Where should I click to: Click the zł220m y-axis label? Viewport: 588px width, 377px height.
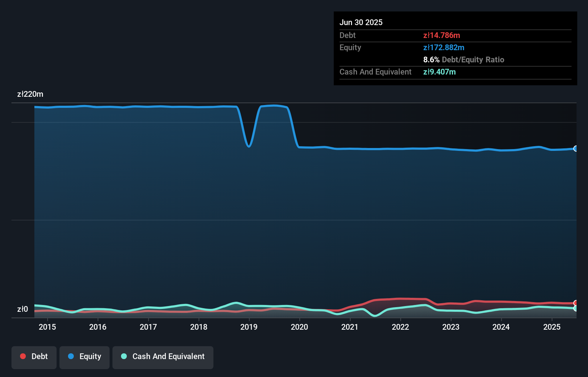[30, 94]
